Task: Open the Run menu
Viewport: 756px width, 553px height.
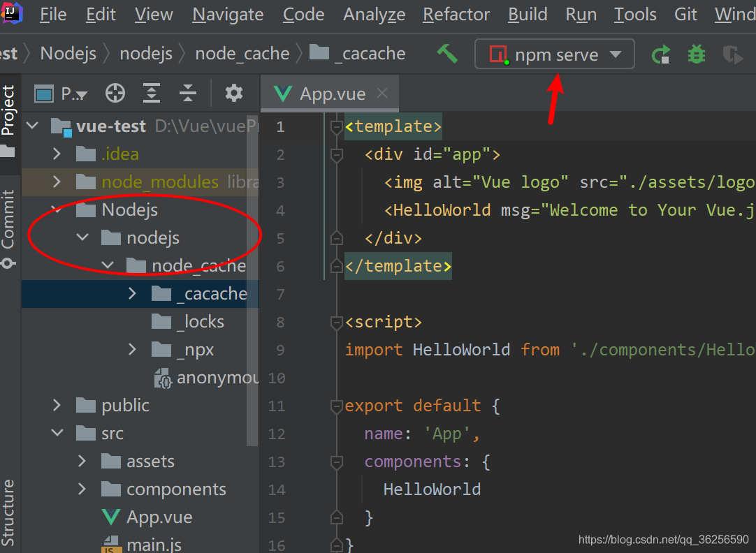Action: [581, 15]
